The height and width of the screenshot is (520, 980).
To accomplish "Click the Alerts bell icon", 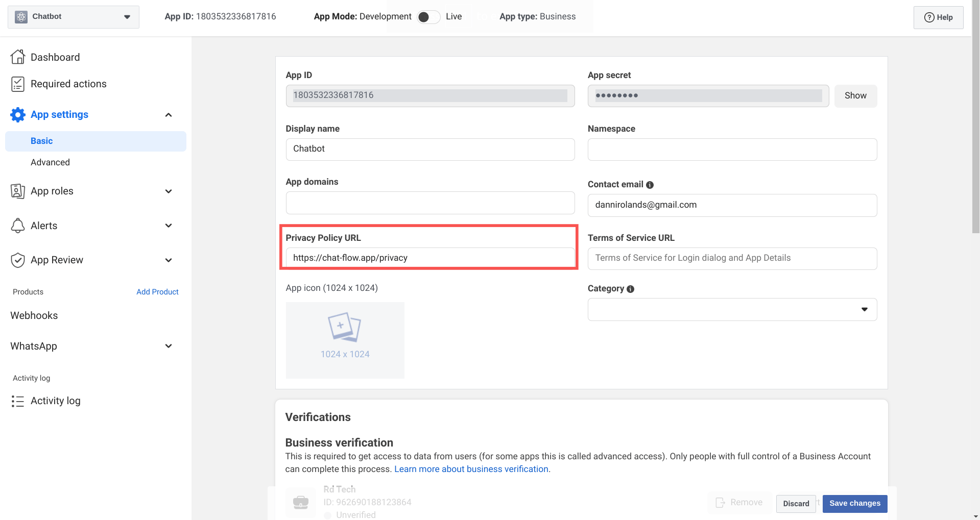I will 18,226.
